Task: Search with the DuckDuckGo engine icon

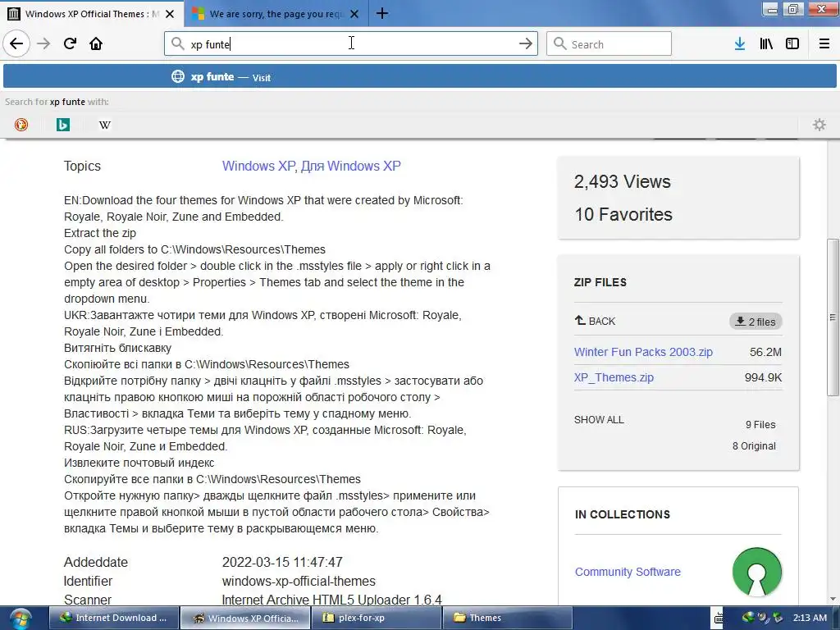Action: 21,125
